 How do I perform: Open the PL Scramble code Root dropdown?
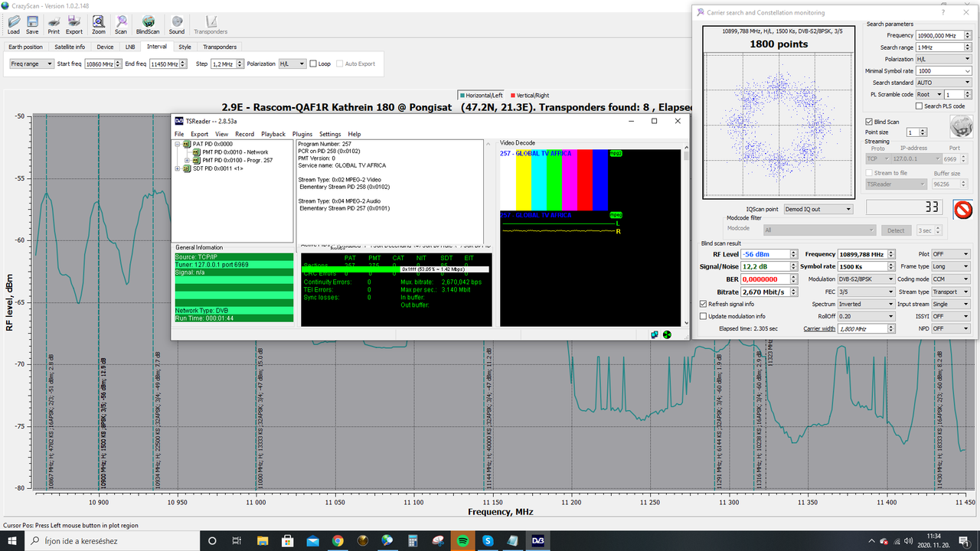(x=928, y=94)
